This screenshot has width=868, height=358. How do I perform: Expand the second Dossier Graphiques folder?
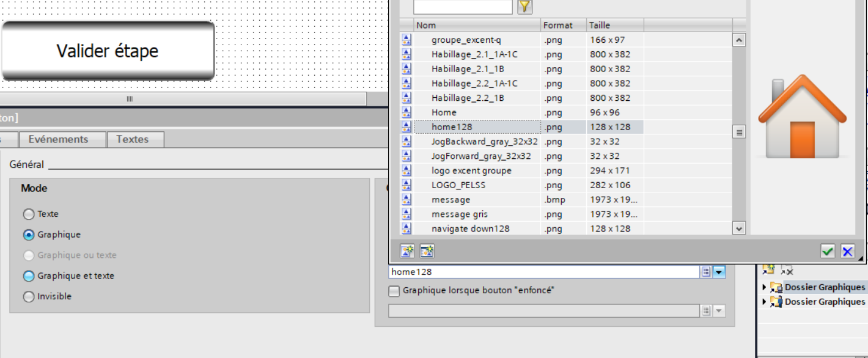click(x=764, y=302)
